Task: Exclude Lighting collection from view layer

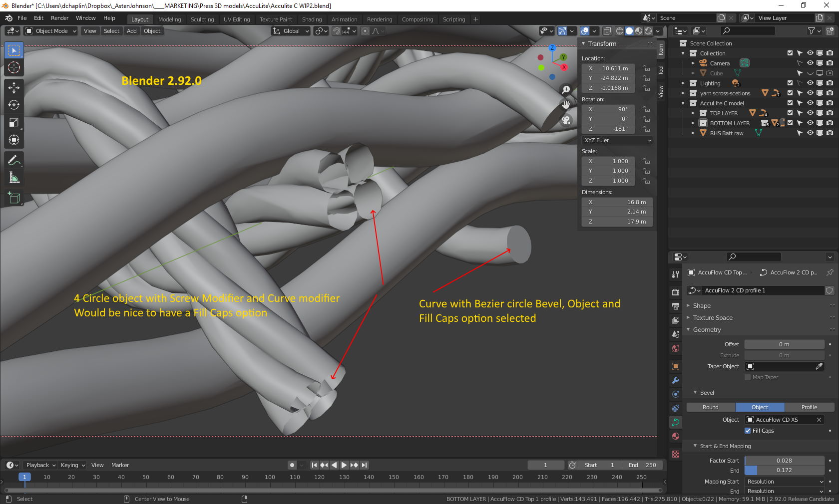Action: [790, 83]
